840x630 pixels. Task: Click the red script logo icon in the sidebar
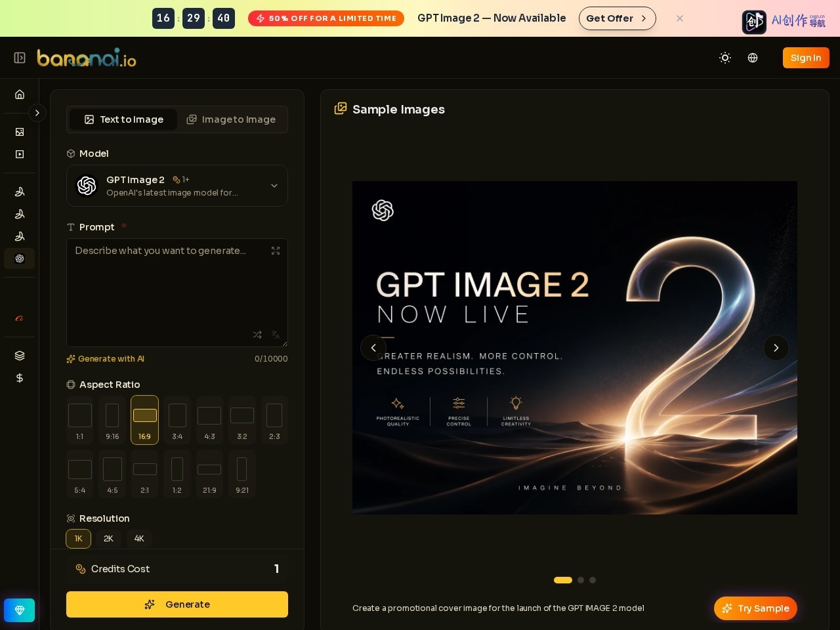pos(20,318)
